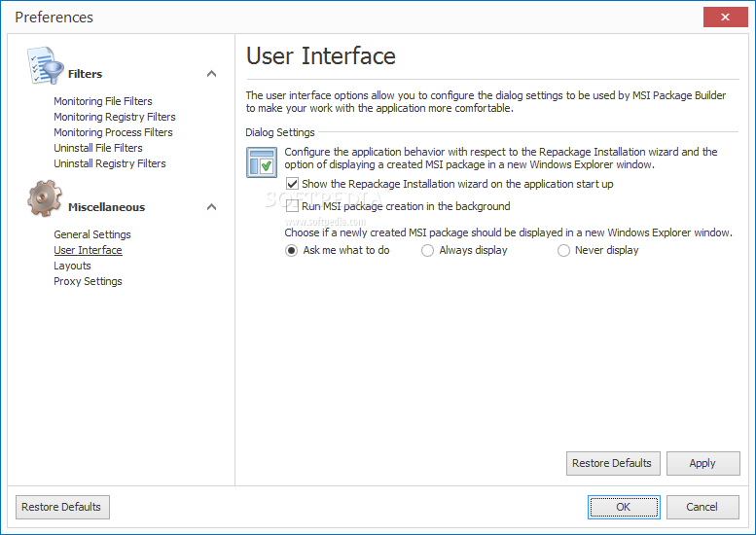
Task: Close the Preferences dialog window
Action: 725,18
